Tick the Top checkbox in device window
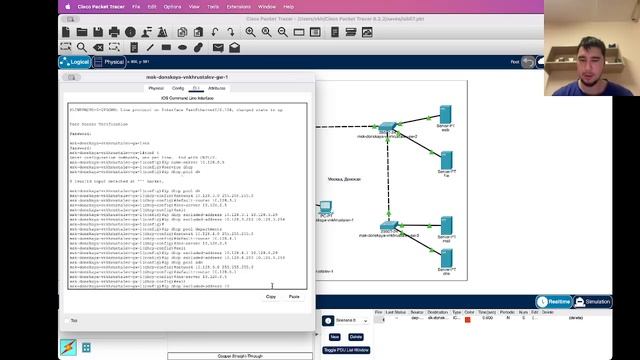 click(x=67, y=321)
